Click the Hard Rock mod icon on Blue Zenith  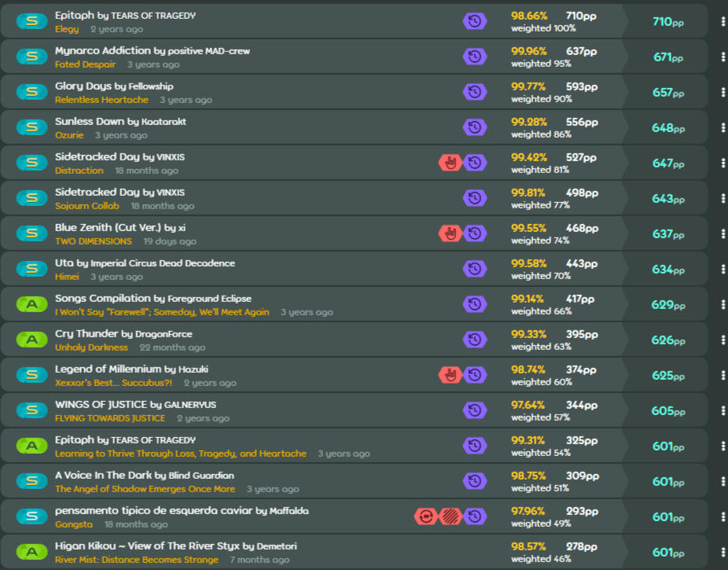click(x=450, y=234)
